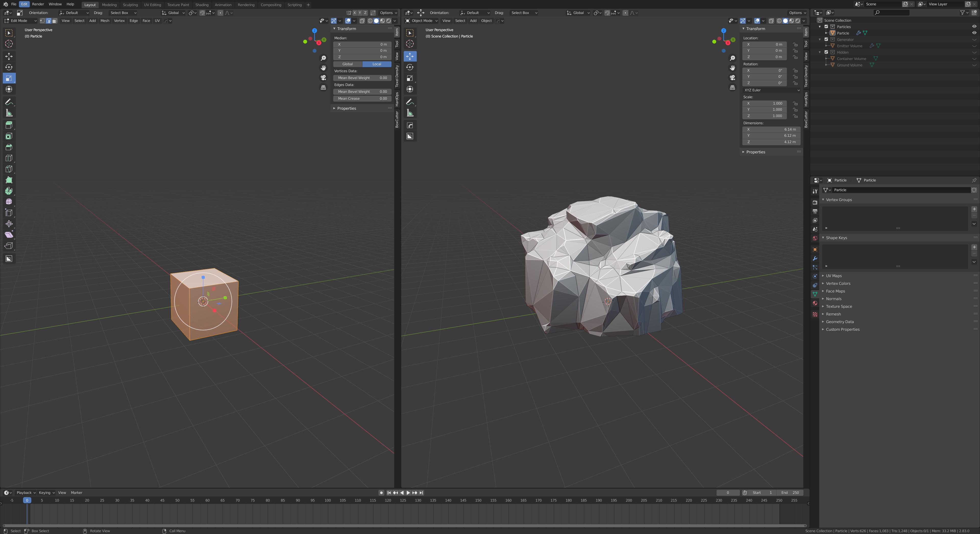980x534 pixels.
Task: Select the Edge Slide tool
Action: (x=9, y=213)
